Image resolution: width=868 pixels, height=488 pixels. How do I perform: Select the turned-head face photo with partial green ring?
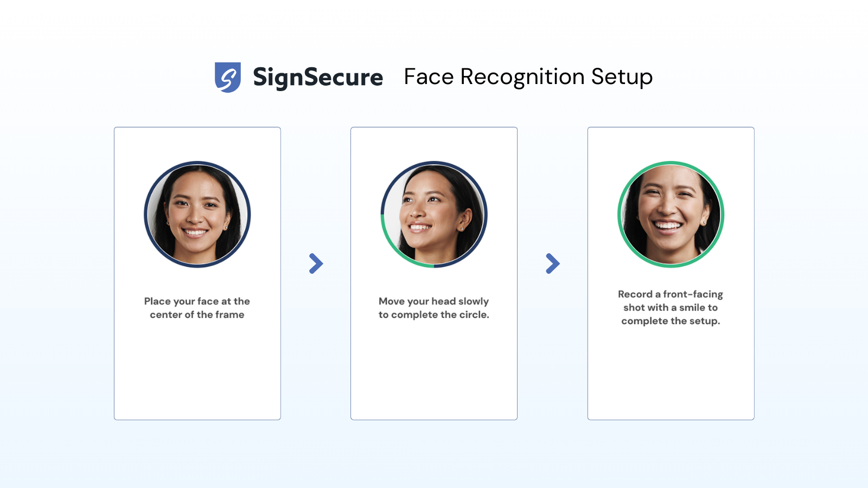(434, 214)
